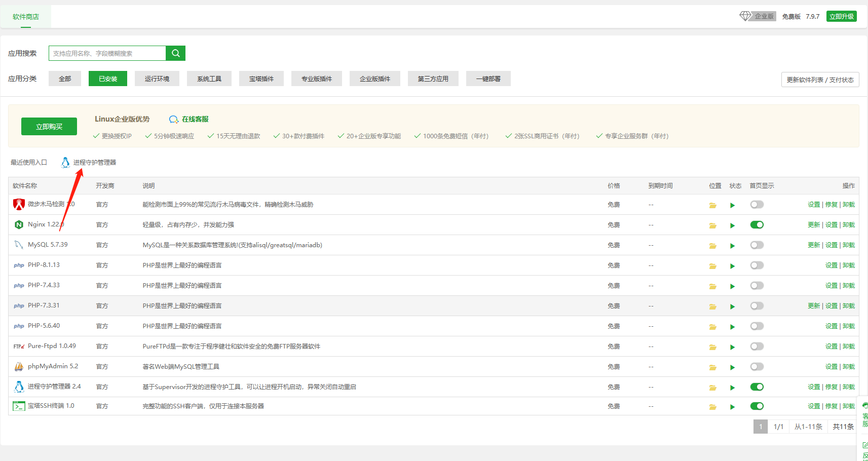Select the 专业版插件 category filter
868x461 pixels.
pyautogui.click(x=317, y=79)
